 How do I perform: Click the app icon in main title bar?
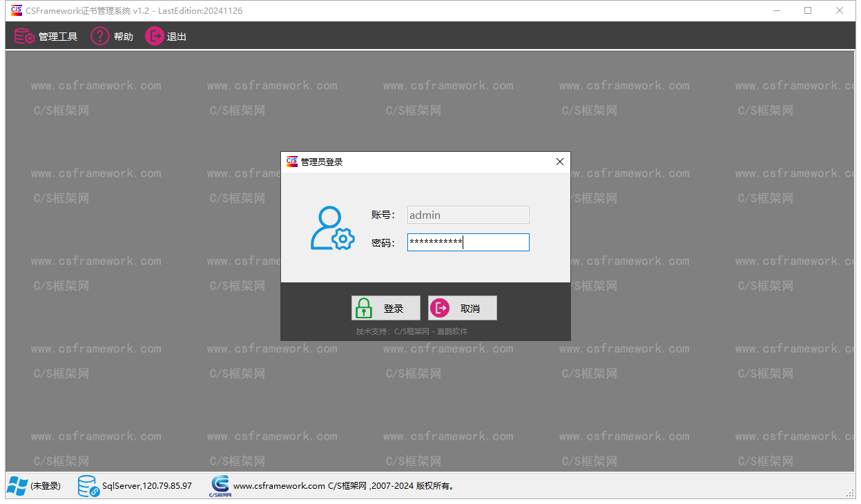[17, 10]
